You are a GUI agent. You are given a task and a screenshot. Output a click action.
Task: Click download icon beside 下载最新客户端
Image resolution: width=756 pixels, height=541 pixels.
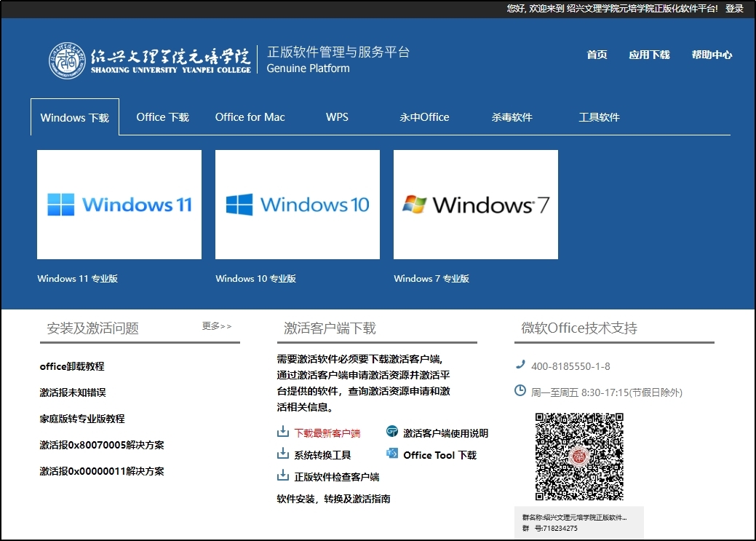[x=283, y=433]
